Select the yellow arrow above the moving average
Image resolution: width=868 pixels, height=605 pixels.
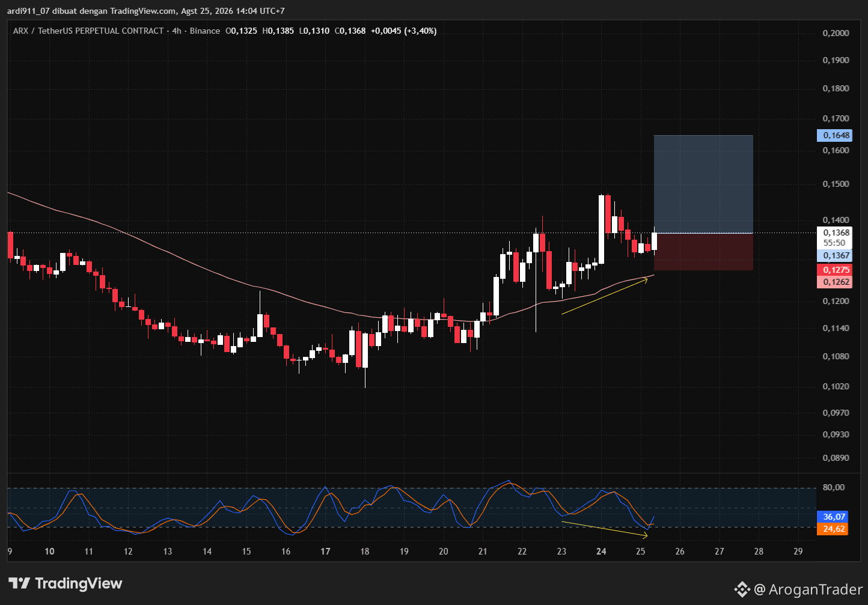605,295
